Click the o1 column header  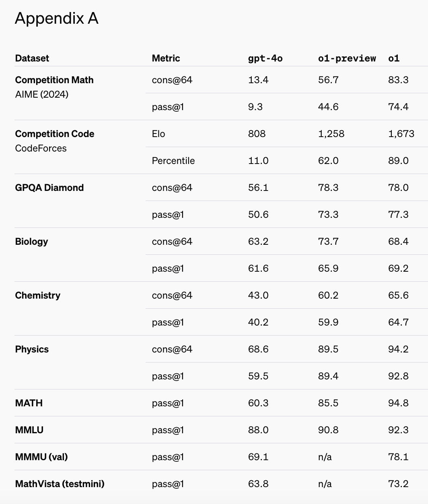pyautogui.click(x=394, y=58)
